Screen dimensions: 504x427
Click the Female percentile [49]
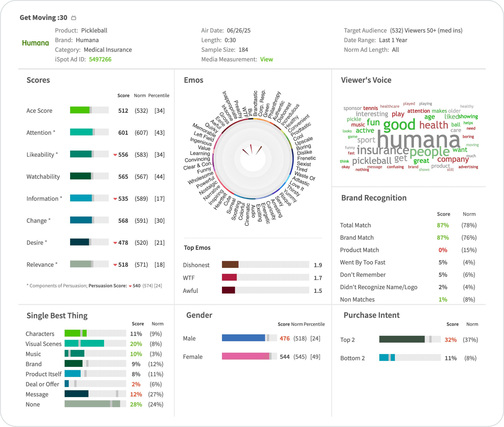click(x=315, y=357)
